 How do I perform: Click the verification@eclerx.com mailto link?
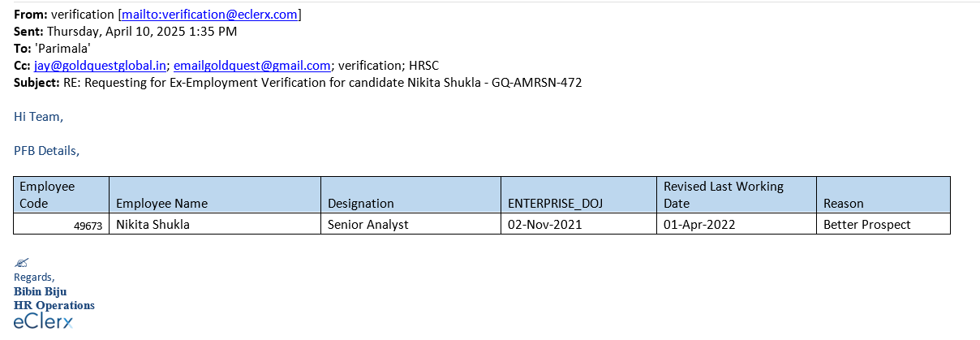pyautogui.click(x=209, y=15)
